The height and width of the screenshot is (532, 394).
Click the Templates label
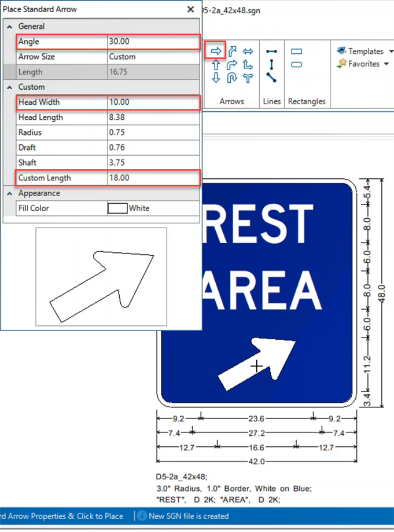[366, 52]
